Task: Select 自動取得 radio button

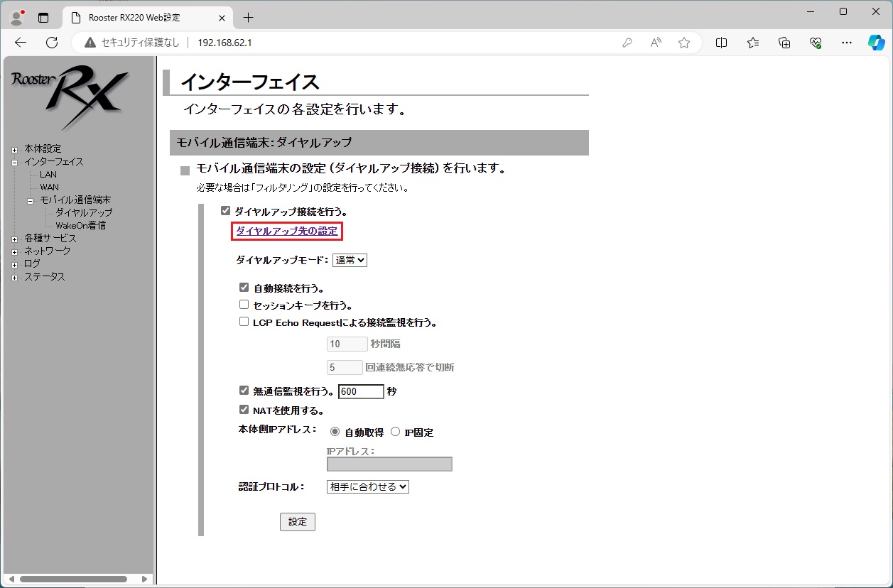Action: [335, 432]
